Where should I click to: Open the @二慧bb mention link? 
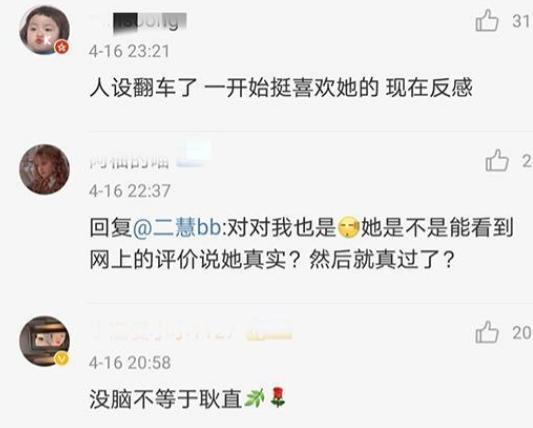click(x=177, y=227)
